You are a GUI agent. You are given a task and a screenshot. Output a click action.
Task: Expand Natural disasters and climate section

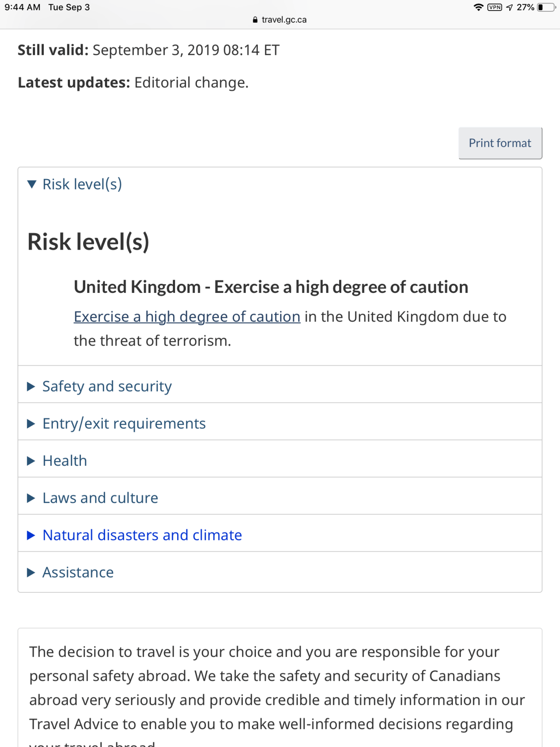point(142,535)
